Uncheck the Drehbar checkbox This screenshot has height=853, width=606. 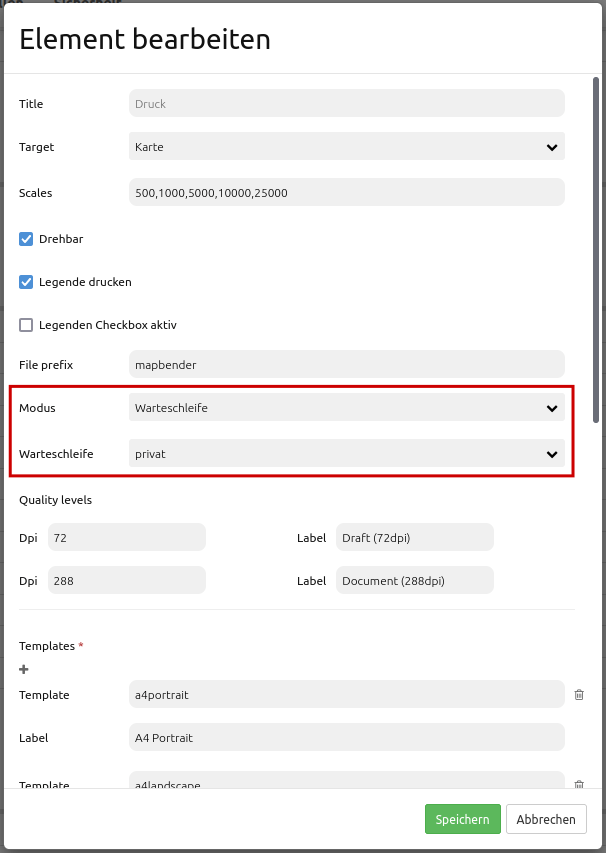(26, 239)
